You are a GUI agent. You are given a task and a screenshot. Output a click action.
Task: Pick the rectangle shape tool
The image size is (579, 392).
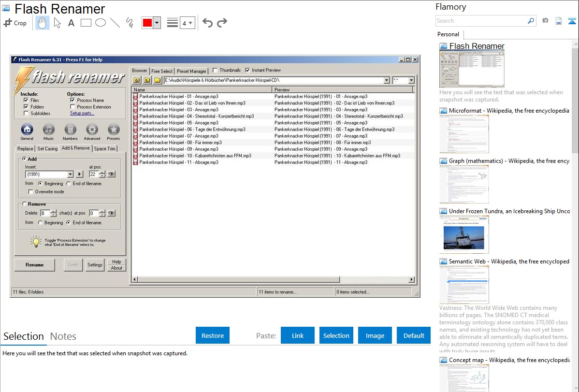pos(86,23)
